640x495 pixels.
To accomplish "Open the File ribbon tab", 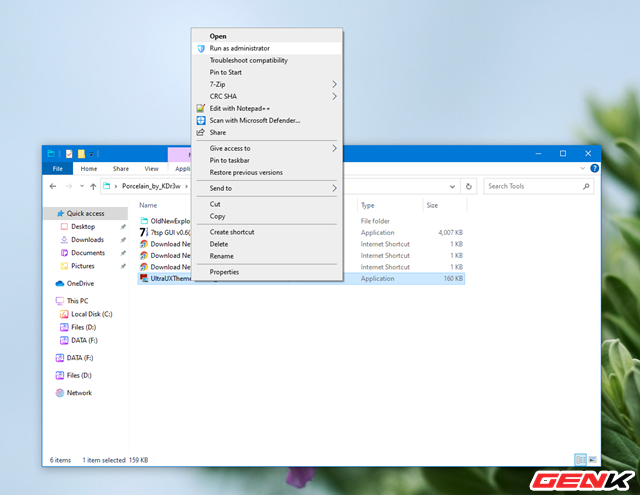I will tap(58, 169).
